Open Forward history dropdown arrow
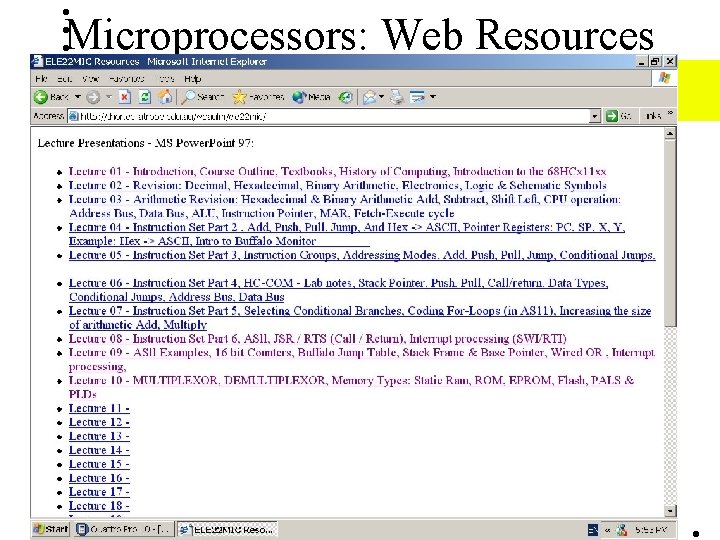The width and height of the screenshot is (720, 540). [x=109, y=97]
